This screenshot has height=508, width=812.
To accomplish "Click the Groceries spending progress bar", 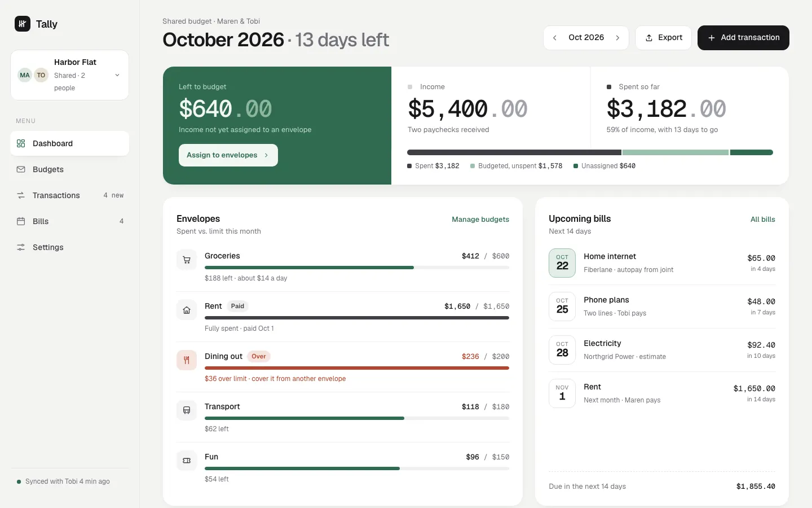I will click(x=357, y=268).
